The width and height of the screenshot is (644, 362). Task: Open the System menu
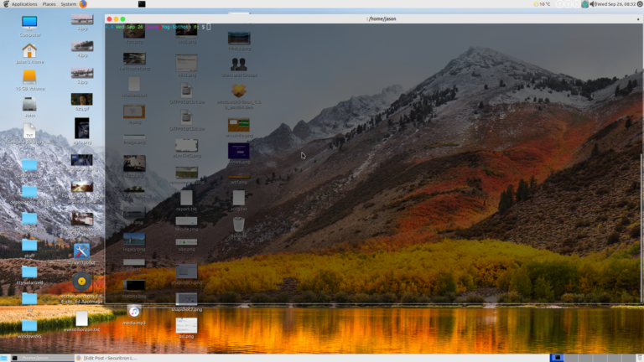[69, 4]
